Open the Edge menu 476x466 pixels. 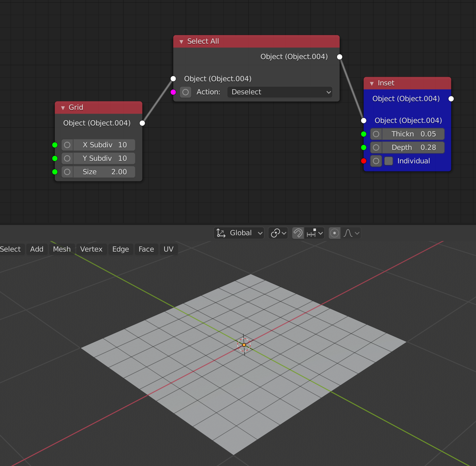click(121, 249)
